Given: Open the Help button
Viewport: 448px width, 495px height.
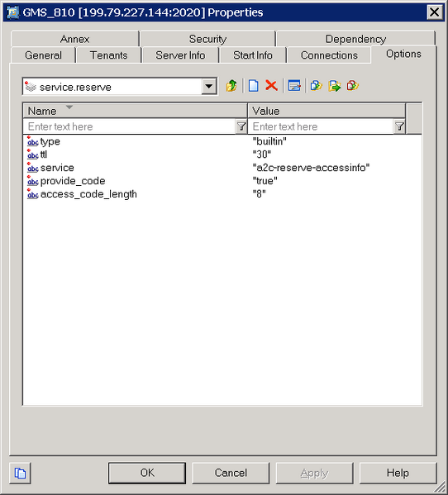Looking at the screenshot, I should 398,473.
